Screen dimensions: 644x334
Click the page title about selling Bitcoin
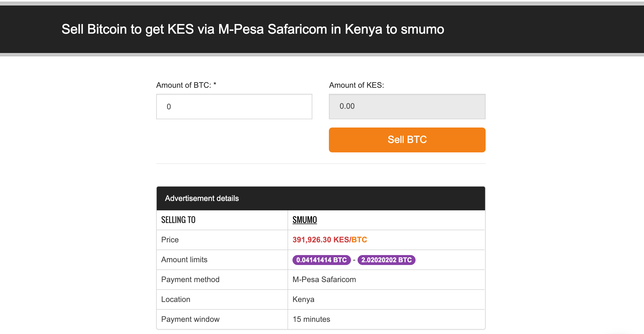252,29
